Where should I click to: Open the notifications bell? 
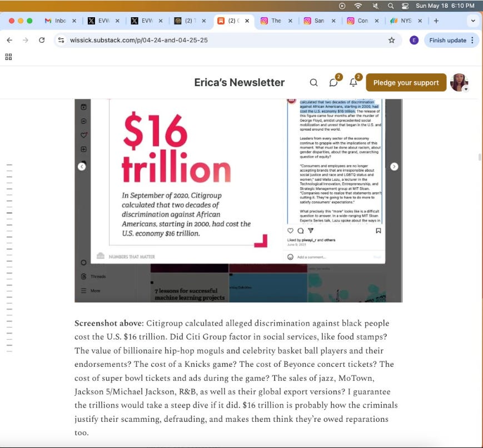click(x=353, y=83)
